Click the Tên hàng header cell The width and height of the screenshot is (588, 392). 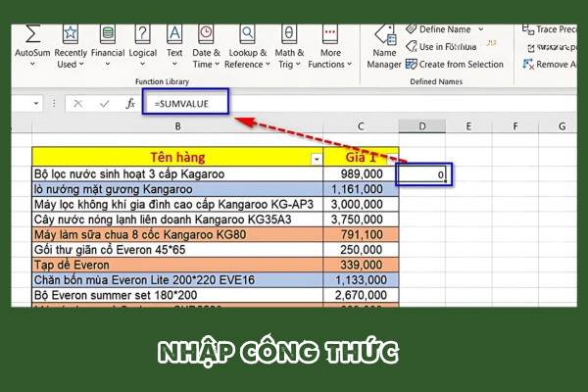(x=177, y=157)
